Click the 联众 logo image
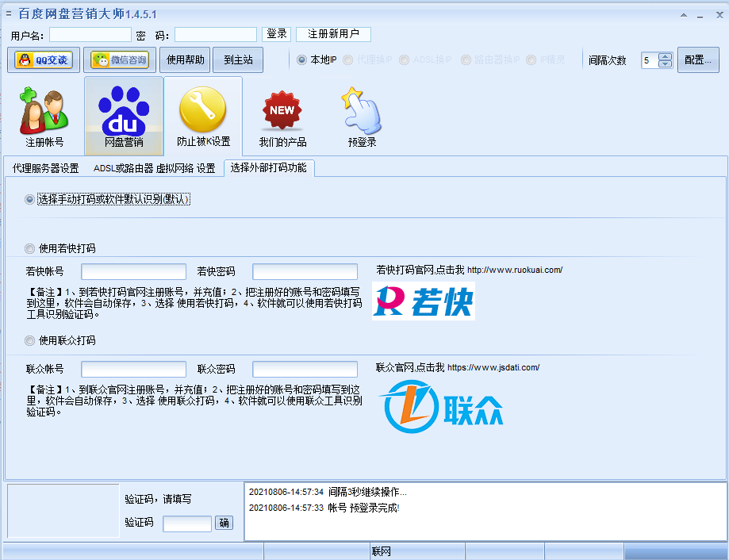Image resolution: width=729 pixels, height=560 pixels. 441,407
